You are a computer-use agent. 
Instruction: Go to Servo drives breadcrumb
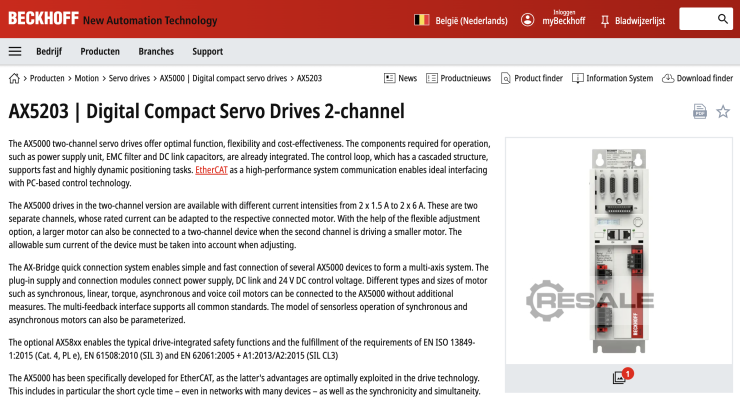point(129,78)
